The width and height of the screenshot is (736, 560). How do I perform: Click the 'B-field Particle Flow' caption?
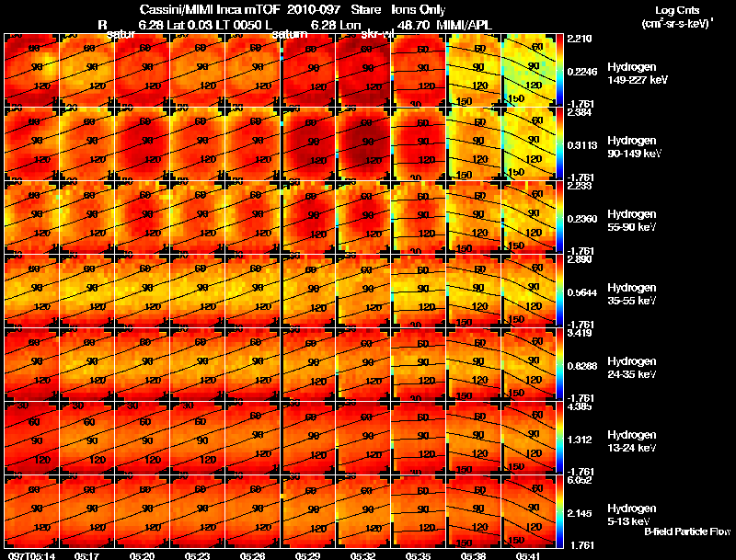(x=687, y=531)
